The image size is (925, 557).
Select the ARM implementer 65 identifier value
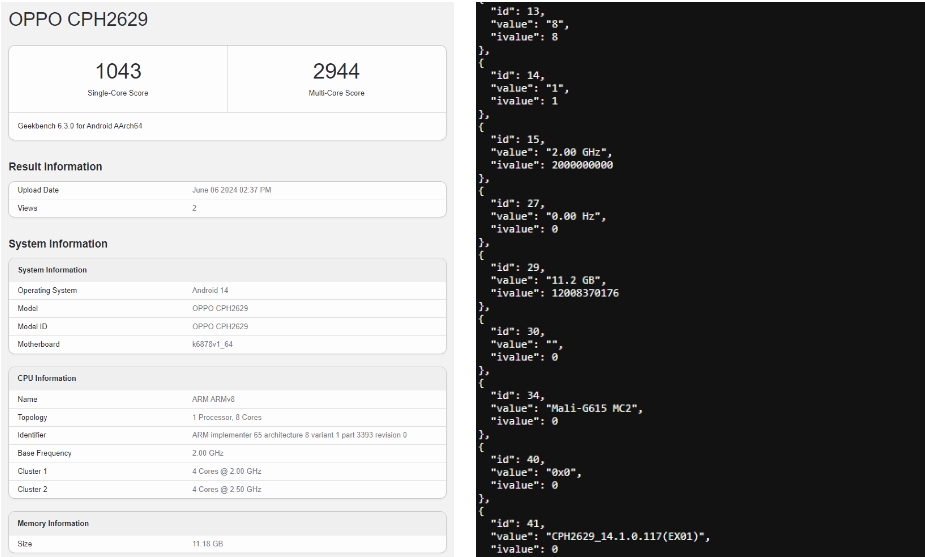click(x=299, y=435)
